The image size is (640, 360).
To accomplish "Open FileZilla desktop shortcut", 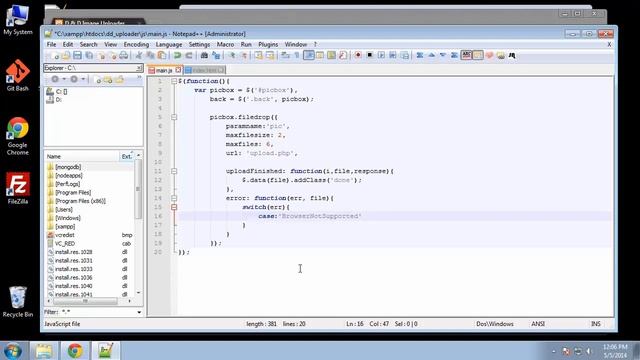I will [x=18, y=188].
